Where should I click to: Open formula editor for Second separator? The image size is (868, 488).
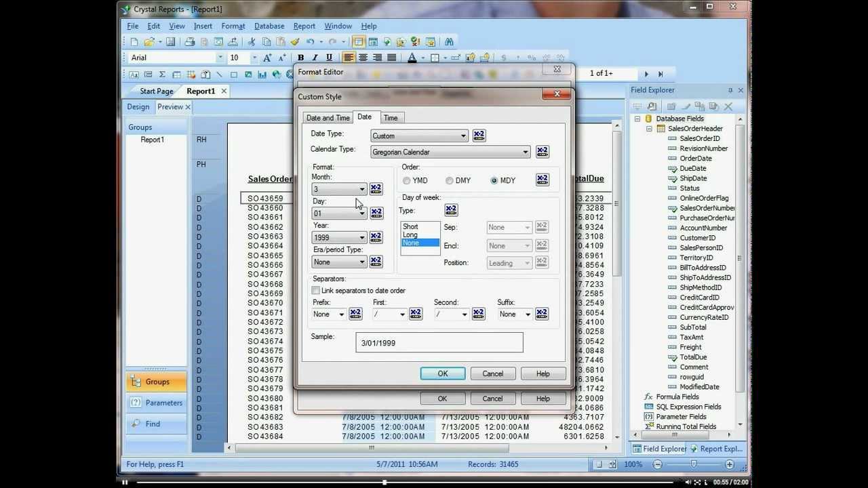[x=478, y=314]
